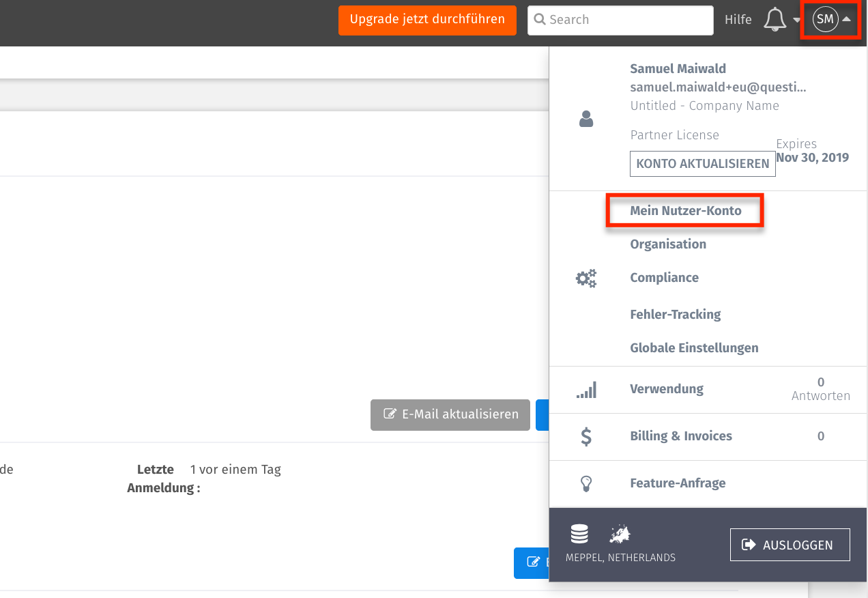868x598 pixels.
Task: Click the notification bell icon
Action: click(775, 20)
